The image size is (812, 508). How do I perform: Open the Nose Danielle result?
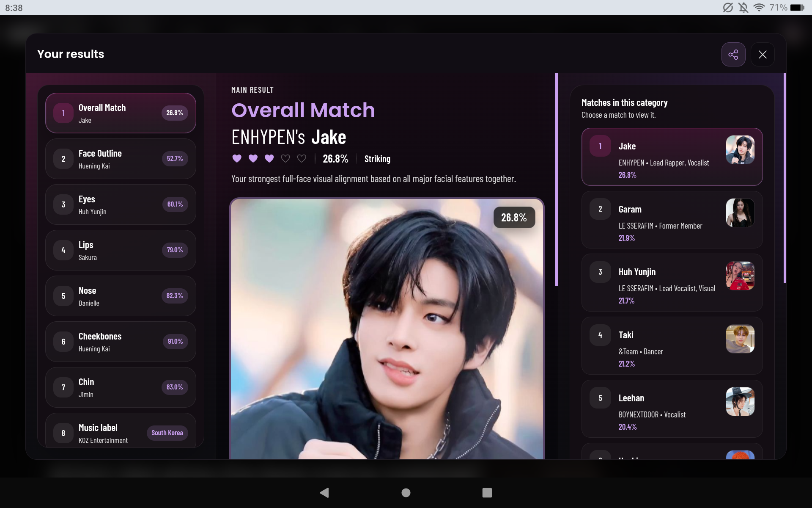[121, 296]
